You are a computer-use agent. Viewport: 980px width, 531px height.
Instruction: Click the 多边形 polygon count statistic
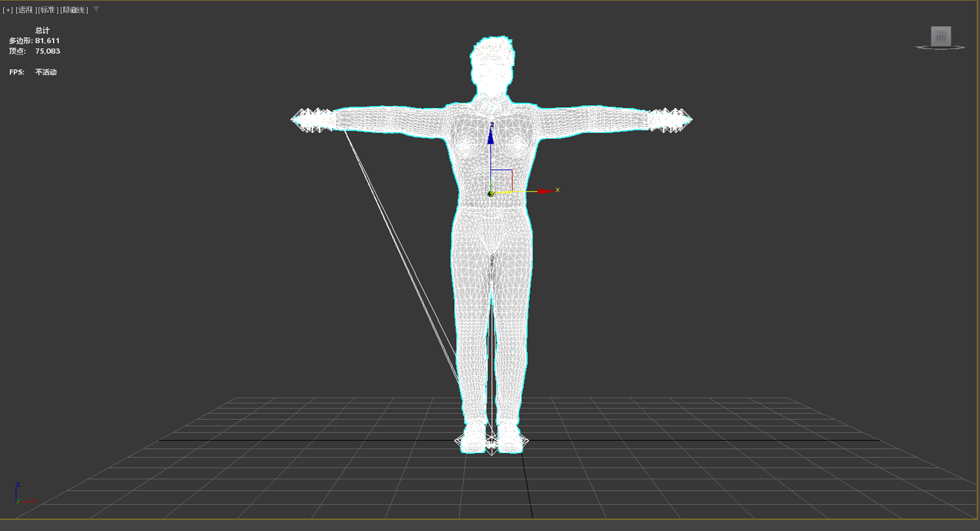[x=34, y=41]
